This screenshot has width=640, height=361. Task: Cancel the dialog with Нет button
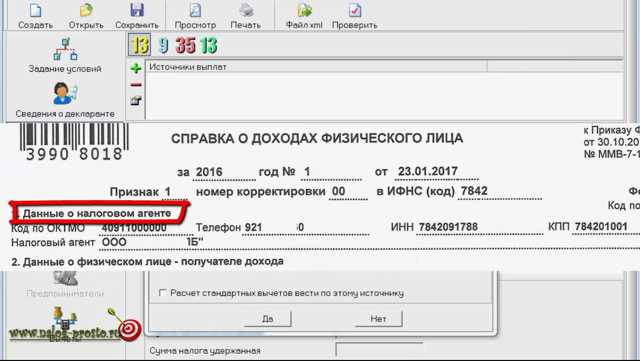coord(378,319)
